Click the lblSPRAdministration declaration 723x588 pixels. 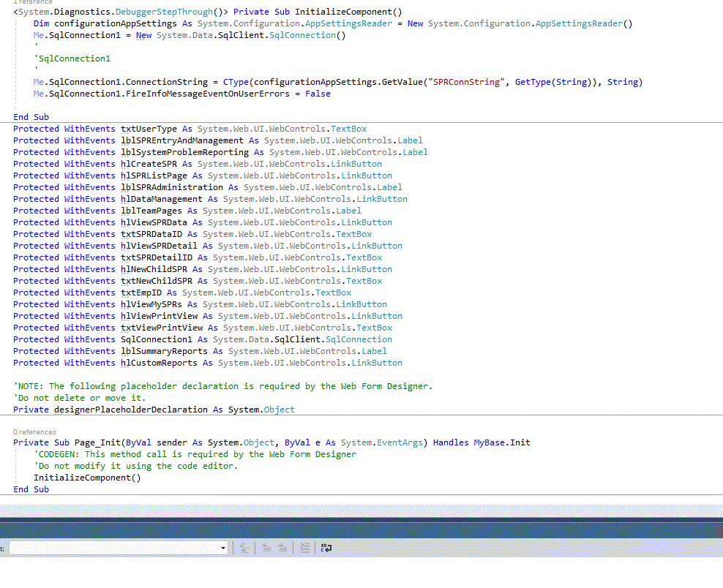(x=171, y=187)
